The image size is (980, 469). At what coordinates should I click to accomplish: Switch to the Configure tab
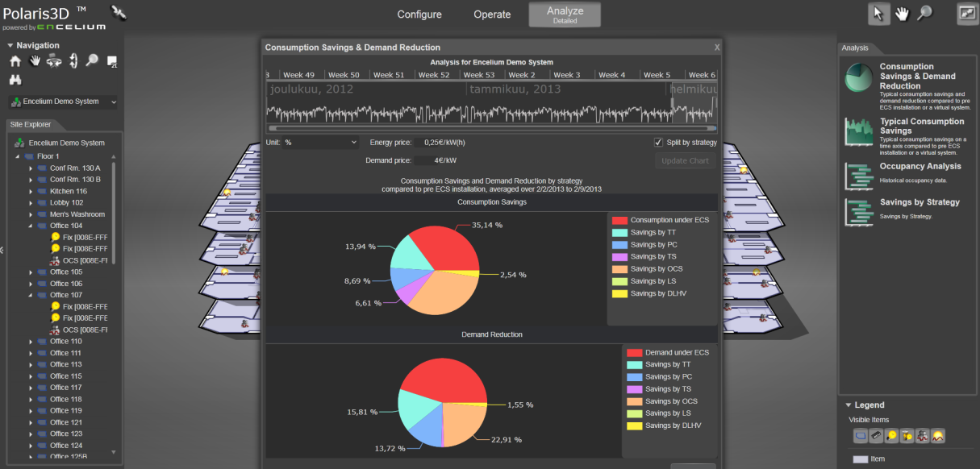419,15
